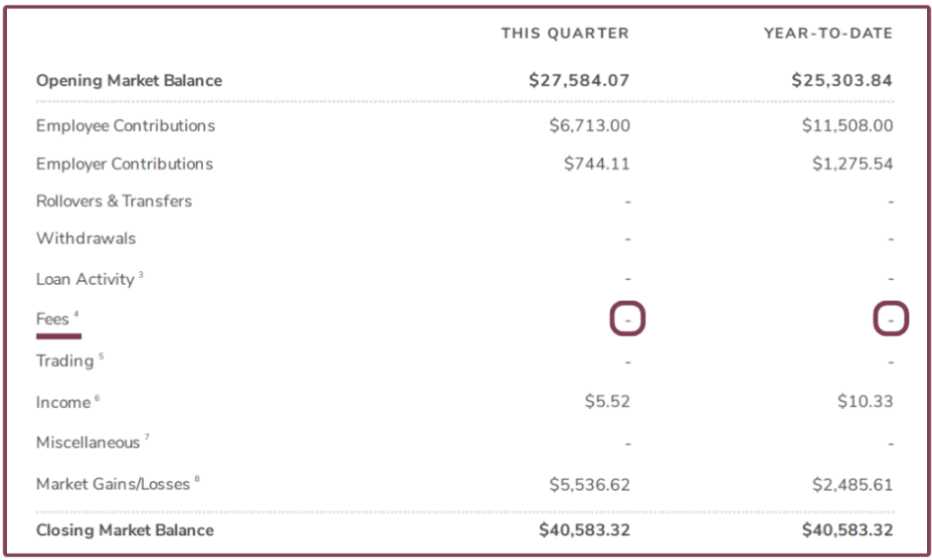
Task: Select the $27,584.07 opening balance value
Action: point(579,80)
